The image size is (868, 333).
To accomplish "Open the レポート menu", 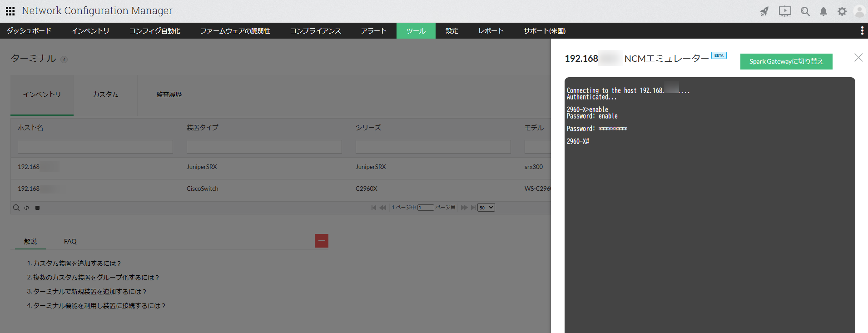I will tap(491, 30).
